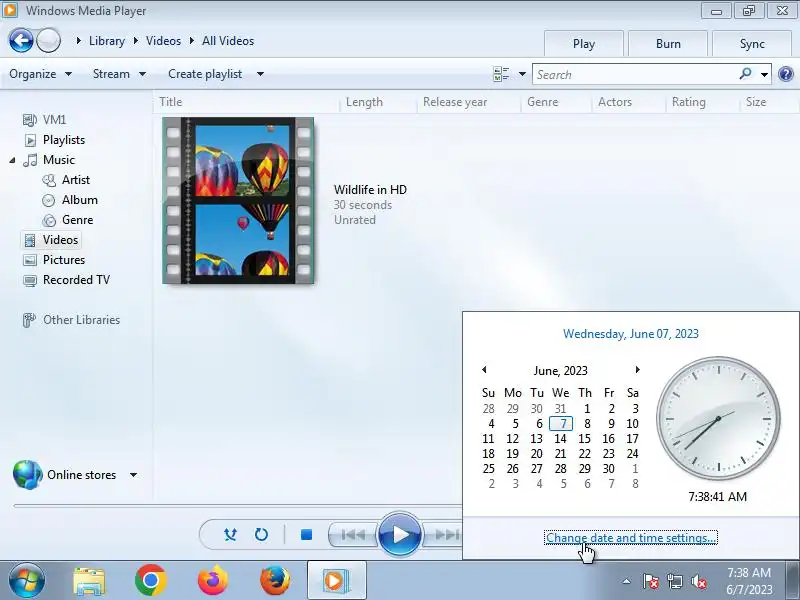Switch to the Sync tab
The height and width of the screenshot is (600, 800).
pos(752,44)
